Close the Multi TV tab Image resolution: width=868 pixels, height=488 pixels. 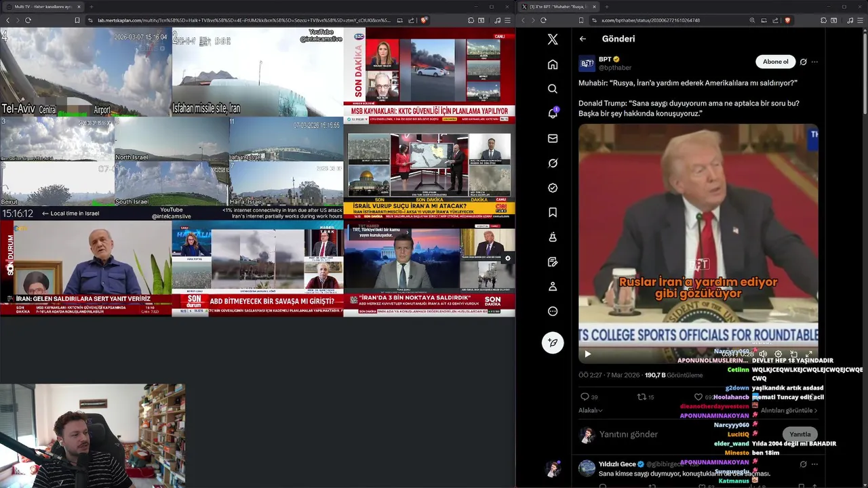[79, 6]
